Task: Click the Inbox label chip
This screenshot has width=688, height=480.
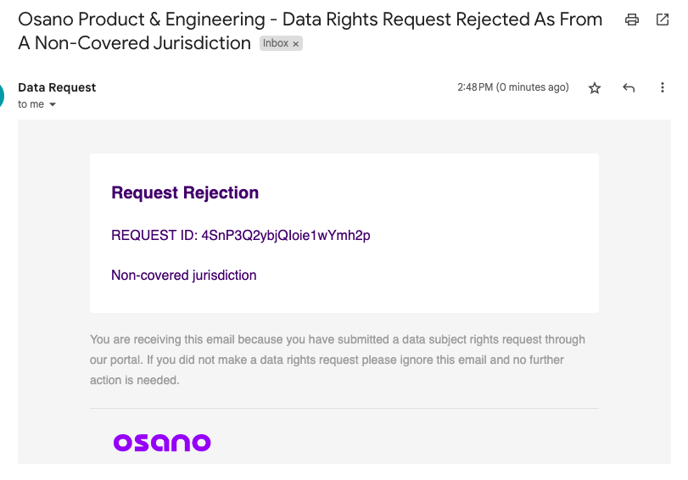Action: coord(275,44)
